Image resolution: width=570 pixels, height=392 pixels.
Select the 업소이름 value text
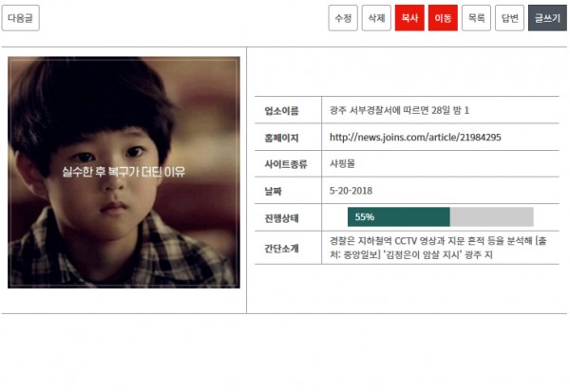pyautogui.click(x=399, y=110)
